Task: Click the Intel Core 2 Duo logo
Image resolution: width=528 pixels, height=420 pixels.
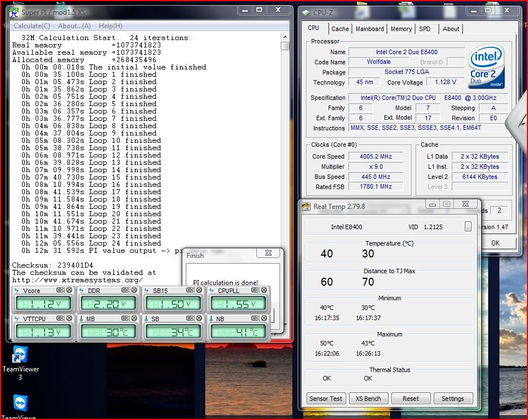Action: [486, 66]
